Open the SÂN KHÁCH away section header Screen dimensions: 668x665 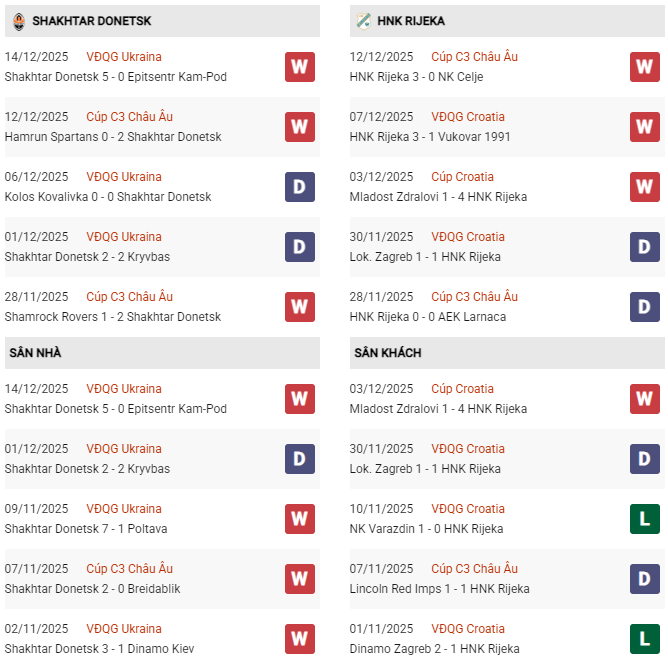387,353
